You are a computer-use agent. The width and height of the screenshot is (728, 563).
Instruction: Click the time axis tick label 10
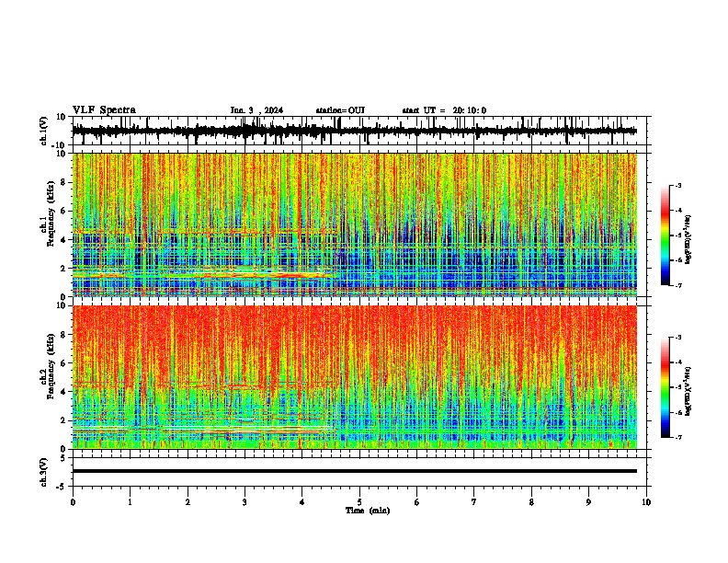point(646,502)
